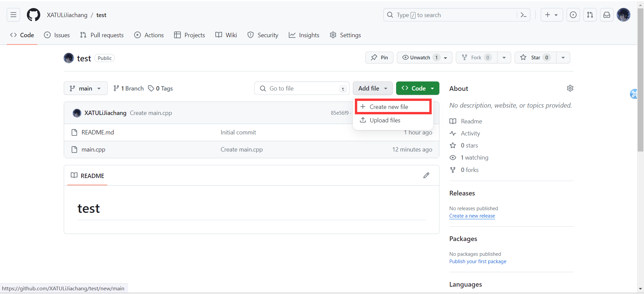Select the README tab in file viewer
Viewport: 644px width, 294px height.
point(88,176)
